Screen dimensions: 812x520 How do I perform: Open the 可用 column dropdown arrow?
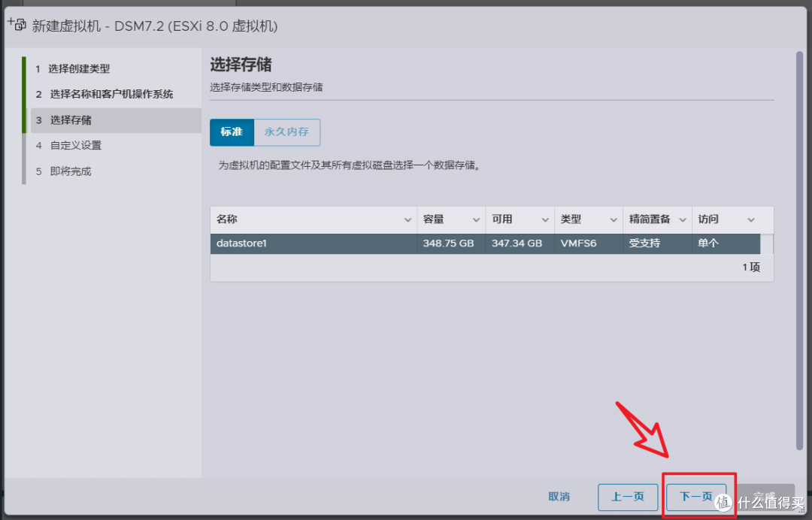545,220
